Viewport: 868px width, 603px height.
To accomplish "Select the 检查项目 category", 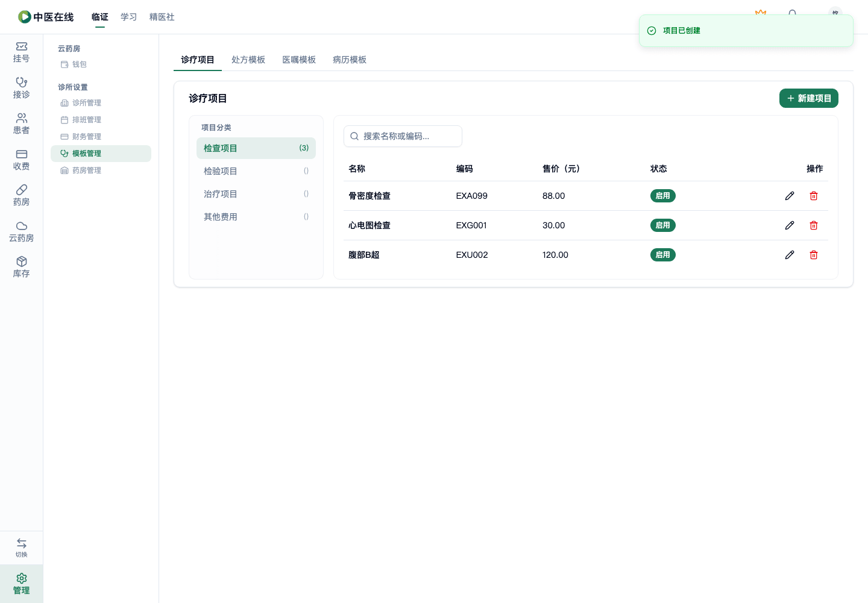I will pos(256,148).
